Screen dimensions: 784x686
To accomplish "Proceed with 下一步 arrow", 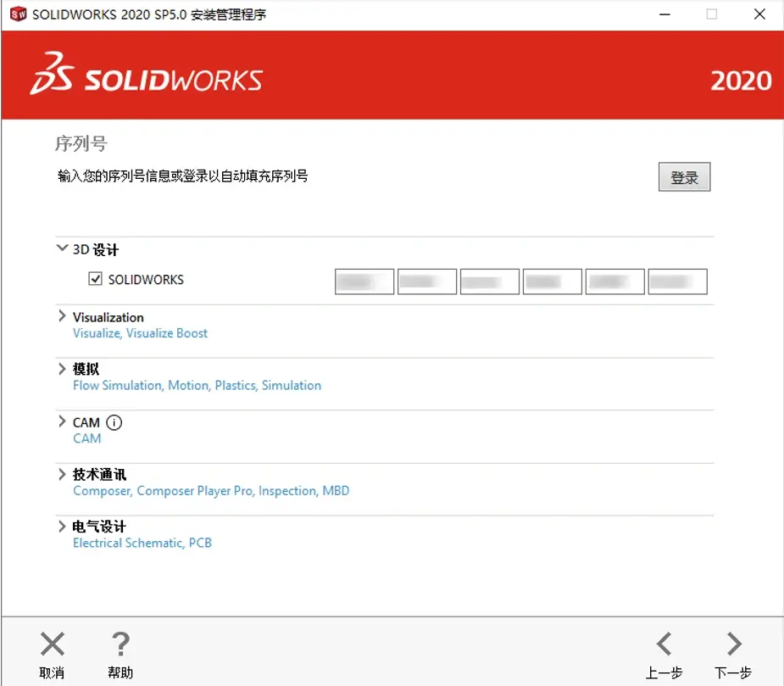I will pos(733,644).
